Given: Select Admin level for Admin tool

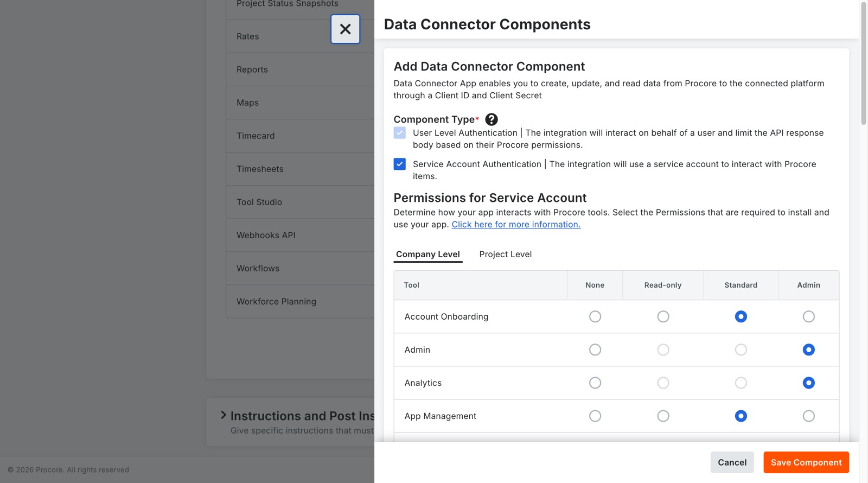Looking at the screenshot, I should point(809,349).
